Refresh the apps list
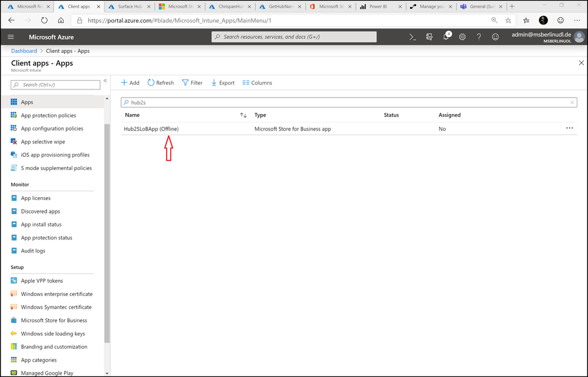 pos(161,83)
